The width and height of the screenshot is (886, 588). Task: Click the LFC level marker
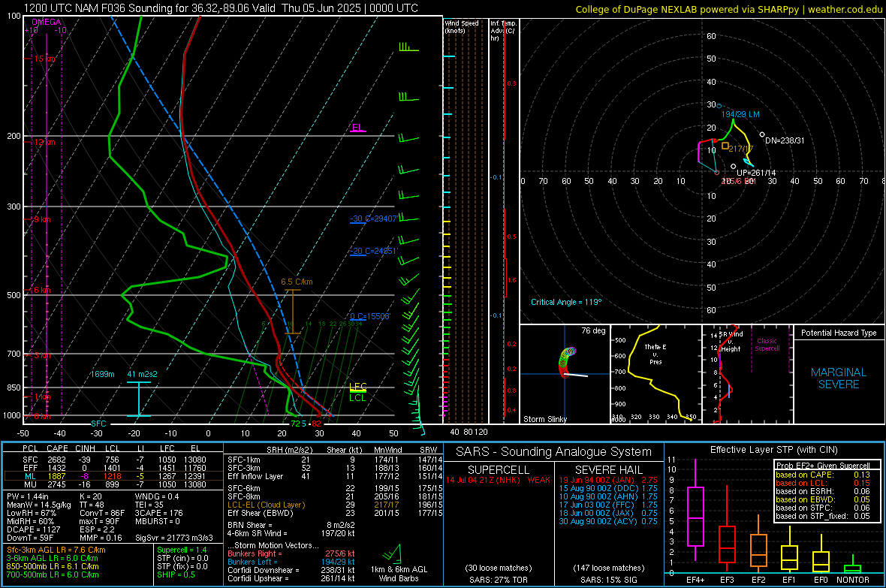pos(357,387)
